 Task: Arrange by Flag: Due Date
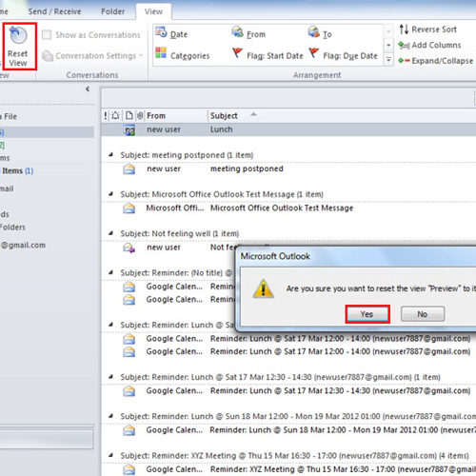pos(343,54)
